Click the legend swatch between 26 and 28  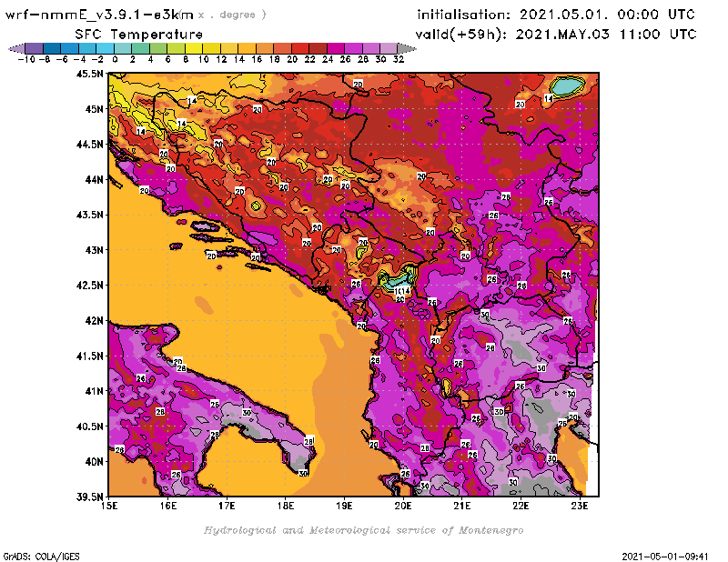353,48
